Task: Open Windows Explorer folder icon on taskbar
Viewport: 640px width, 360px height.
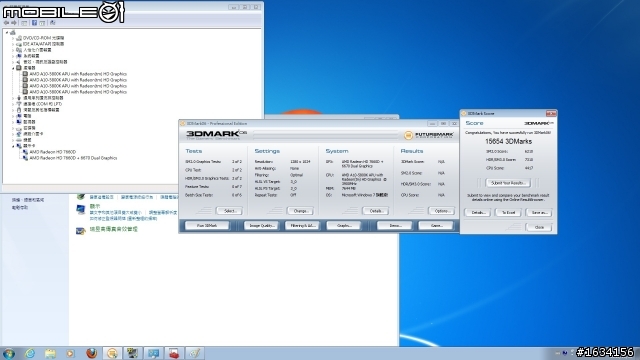Action: coord(50,353)
